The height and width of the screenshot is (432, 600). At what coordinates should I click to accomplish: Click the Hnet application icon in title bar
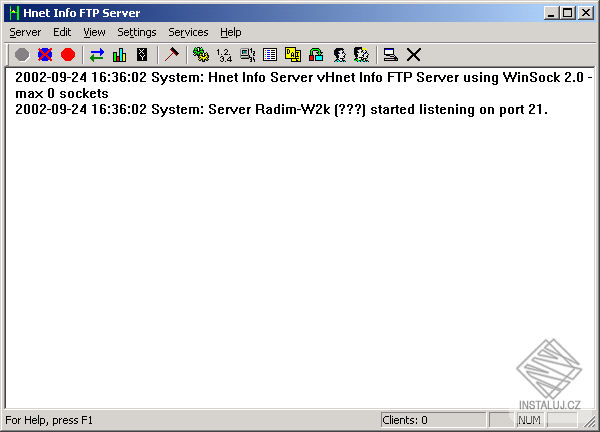14,13
